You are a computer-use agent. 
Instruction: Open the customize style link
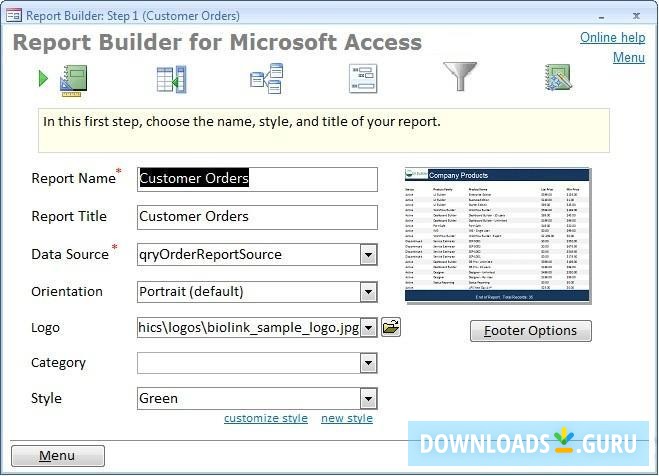(x=266, y=418)
